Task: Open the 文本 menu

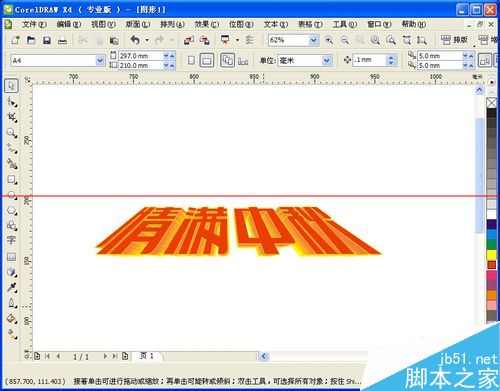Action: (x=276, y=24)
